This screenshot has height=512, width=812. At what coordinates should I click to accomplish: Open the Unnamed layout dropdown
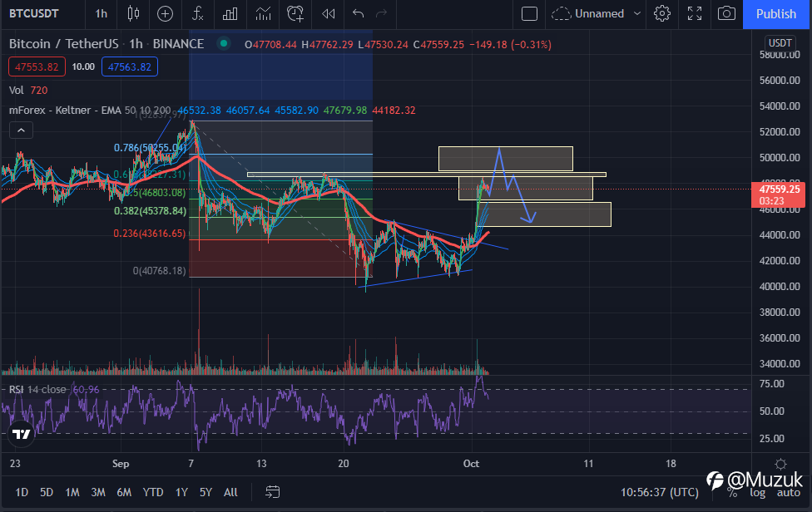(x=596, y=14)
